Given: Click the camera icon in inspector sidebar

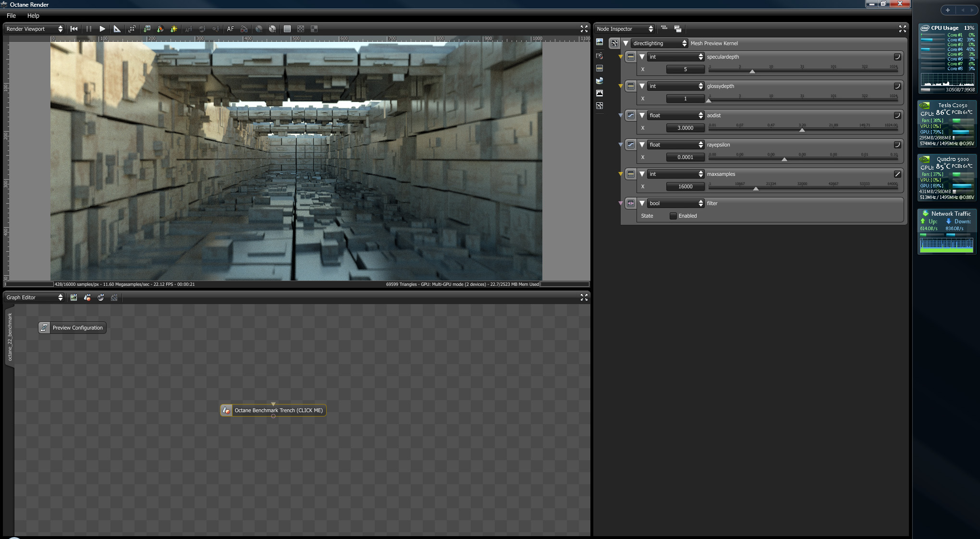Looking at the screenshot, I should point(600,56).
